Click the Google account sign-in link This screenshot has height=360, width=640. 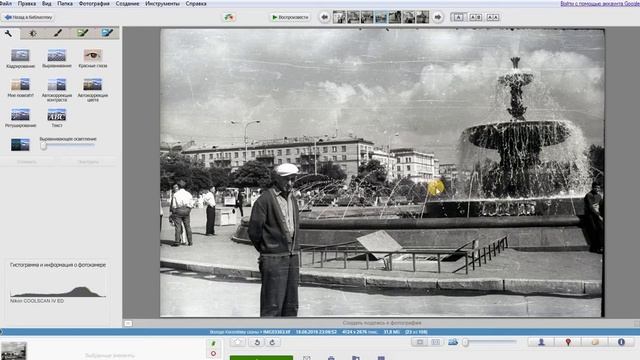600,4
